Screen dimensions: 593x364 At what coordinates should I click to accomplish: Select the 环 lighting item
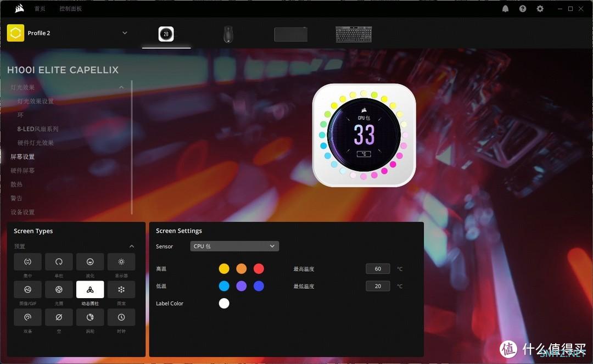(20, 115)
